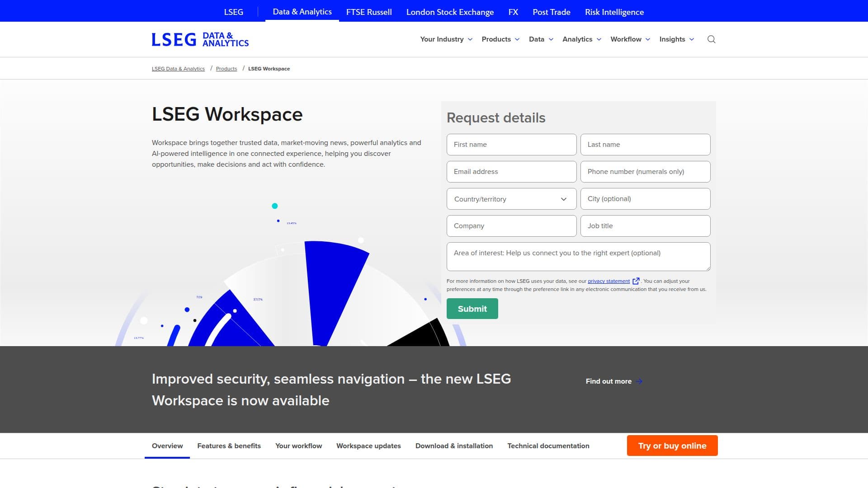Expand the Your Industry menu
Viewport: 868px width, 488px height.
[x=446, y=39]
